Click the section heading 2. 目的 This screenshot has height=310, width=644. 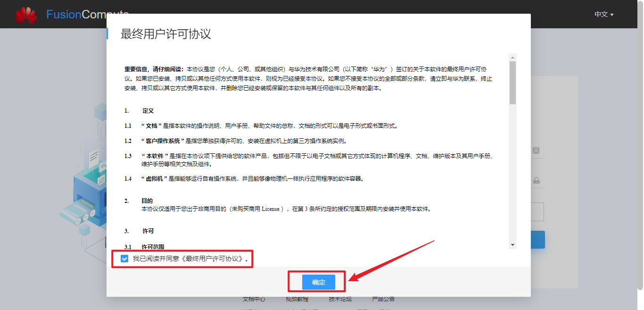pyautogui.click(x=139, y=201)
